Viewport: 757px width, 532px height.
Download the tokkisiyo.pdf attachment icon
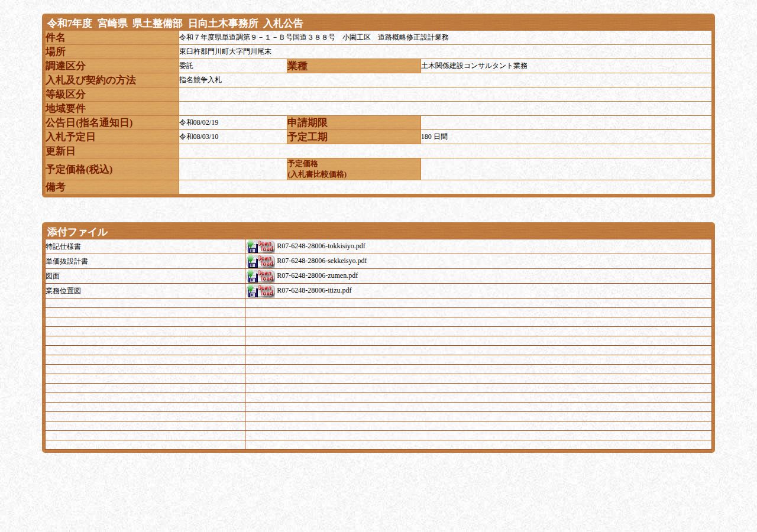tap(261, 247)
